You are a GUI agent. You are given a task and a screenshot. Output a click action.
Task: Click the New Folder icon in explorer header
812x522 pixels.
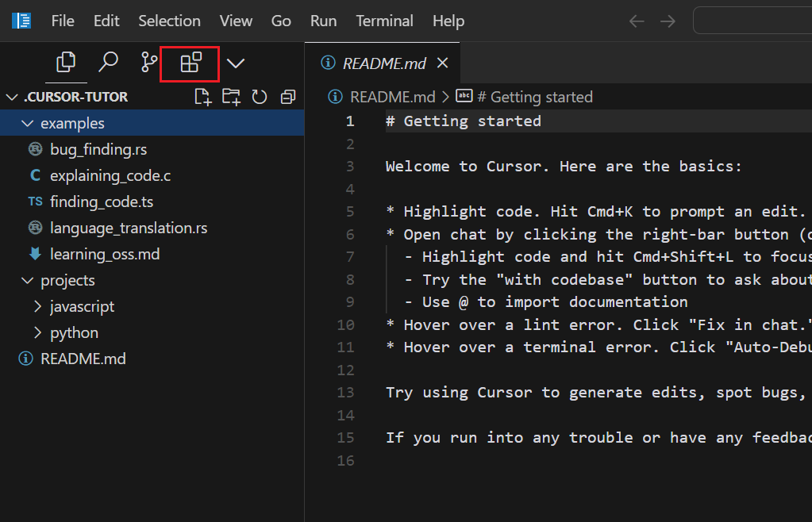coord(231,97)
